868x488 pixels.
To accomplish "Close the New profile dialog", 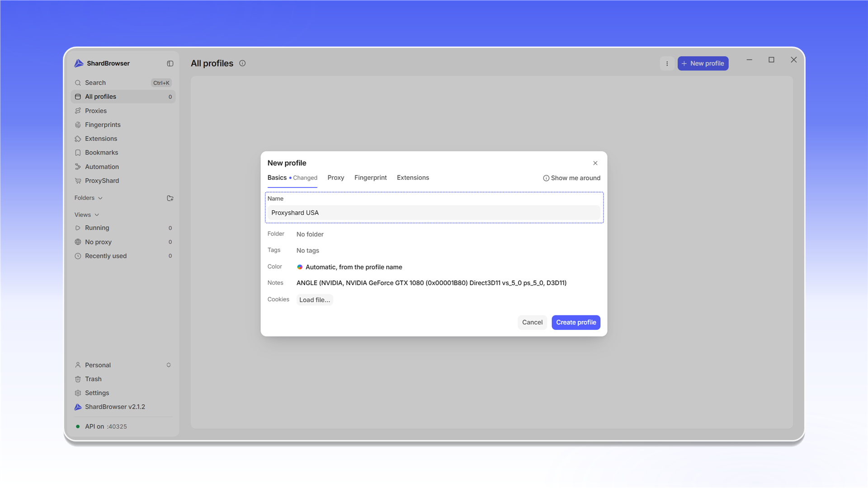I will point(595,163).
